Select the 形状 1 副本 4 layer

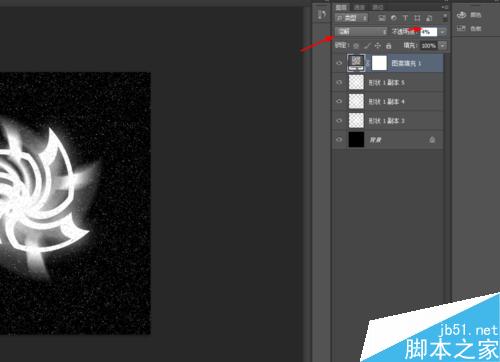tap(388, 101)
